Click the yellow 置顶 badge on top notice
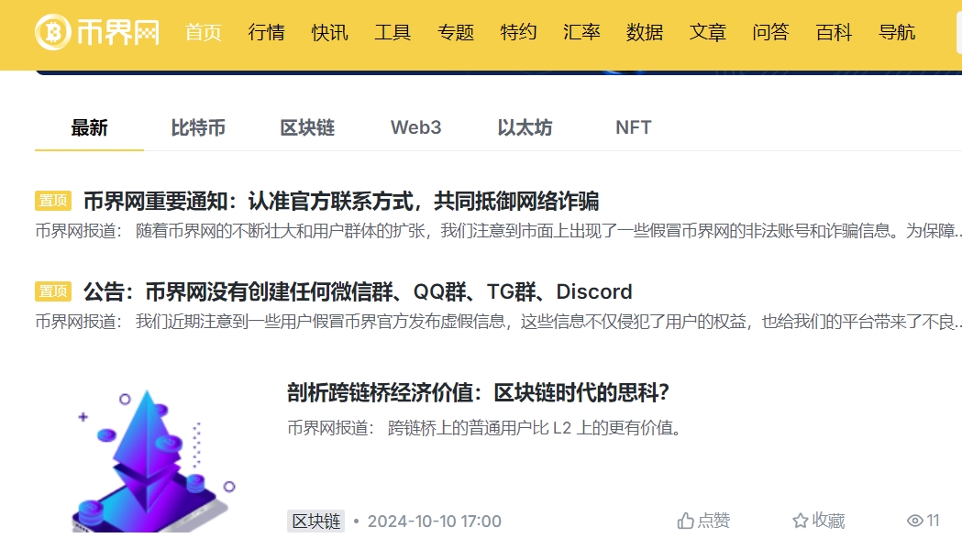The width and height of the screenshot is (962, 560). (55, 202)
